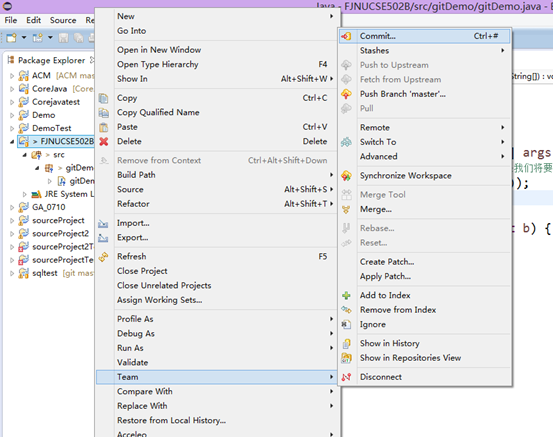The image size is (553, 437).
Task: Open the Replace With submenu
Action: tap(217, 406)
